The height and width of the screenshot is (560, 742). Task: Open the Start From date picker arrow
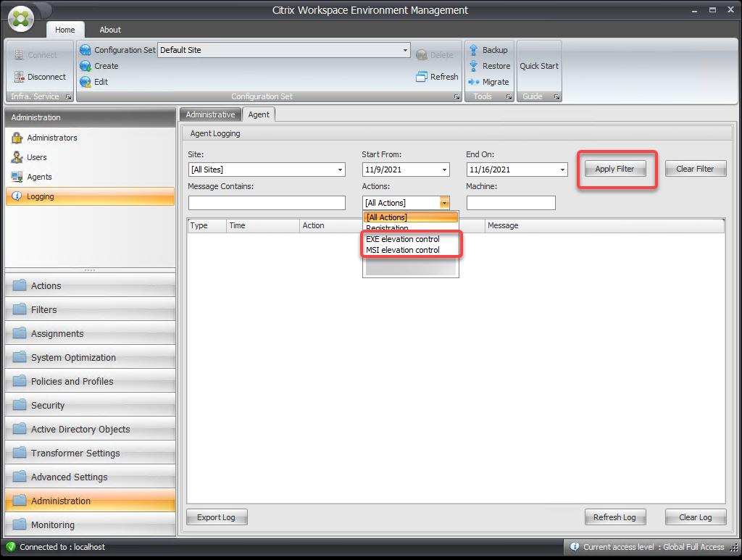pyautogui.click(x=444, y=170)
